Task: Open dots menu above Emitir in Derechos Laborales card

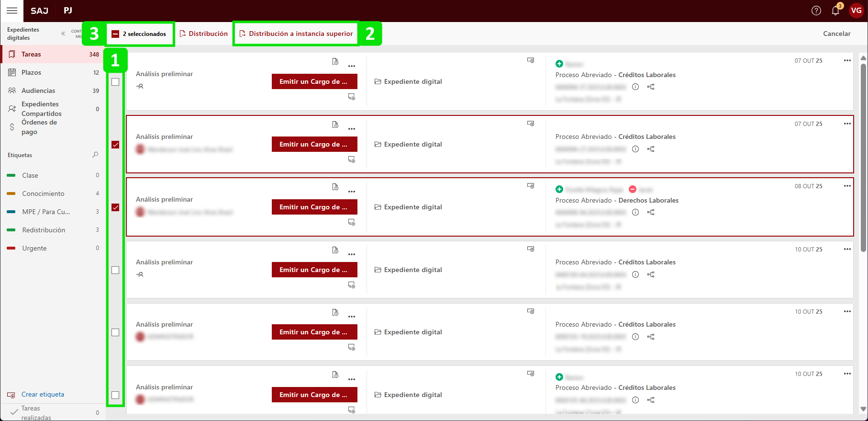Action: coord(352,192)
